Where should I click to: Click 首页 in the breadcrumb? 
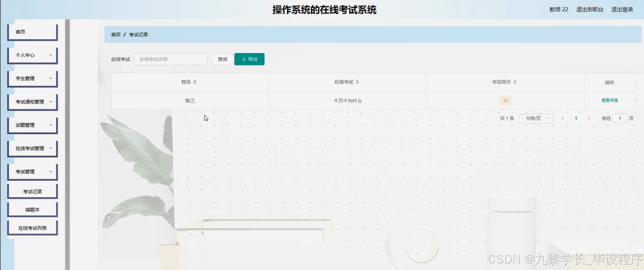[x=116, y=35]
